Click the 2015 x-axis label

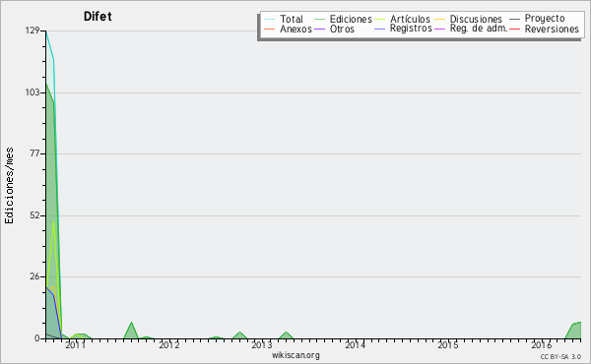coord(448,344)
